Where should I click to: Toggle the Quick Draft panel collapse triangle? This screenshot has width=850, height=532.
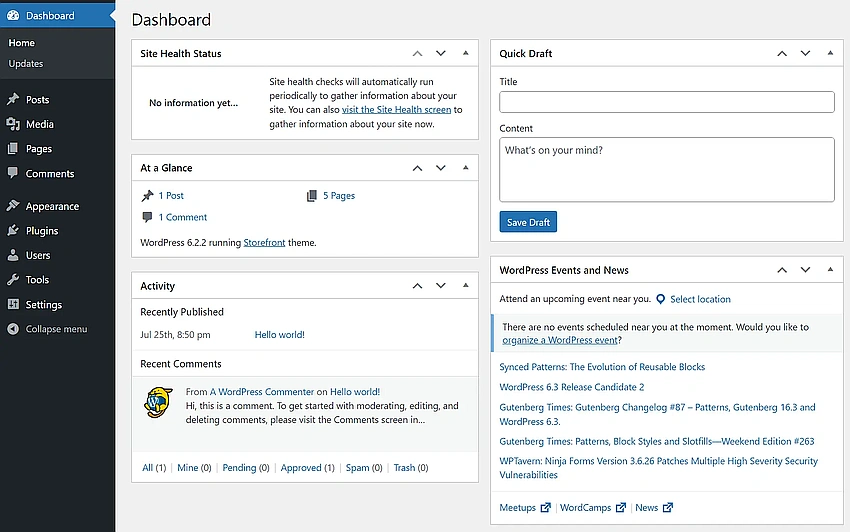coord(830,53)
